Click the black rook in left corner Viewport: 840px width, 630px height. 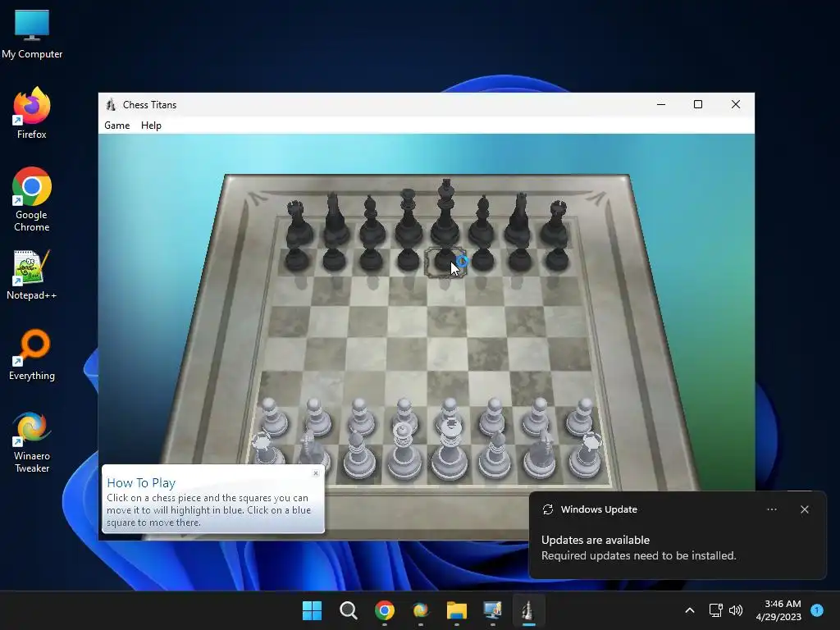297,224
